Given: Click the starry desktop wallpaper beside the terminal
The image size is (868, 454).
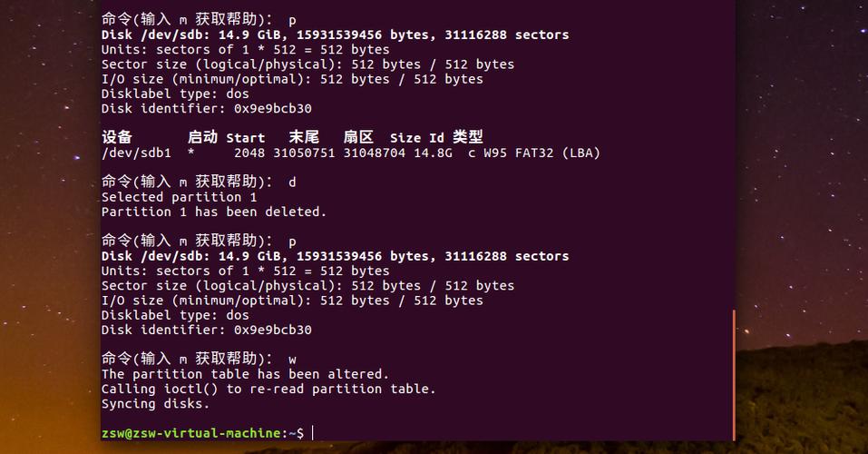Looking at the screenshot, I should pos(803,166).
